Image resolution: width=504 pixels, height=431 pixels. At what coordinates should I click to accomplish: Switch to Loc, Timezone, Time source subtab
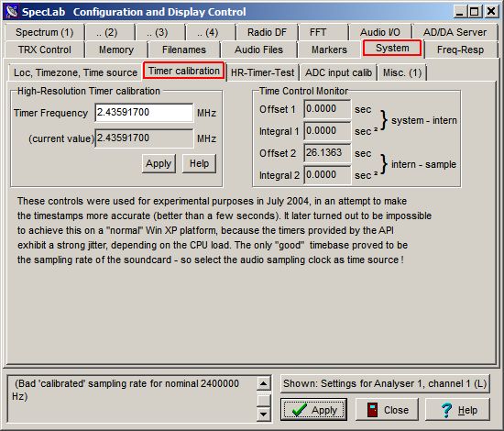pos(75,72)
